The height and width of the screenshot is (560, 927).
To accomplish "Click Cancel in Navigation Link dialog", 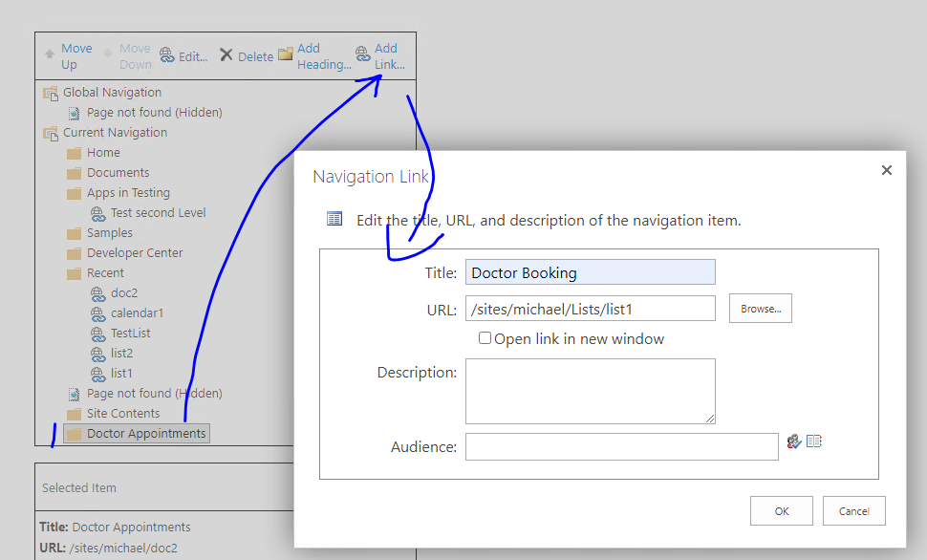I will tap(854, 511).
